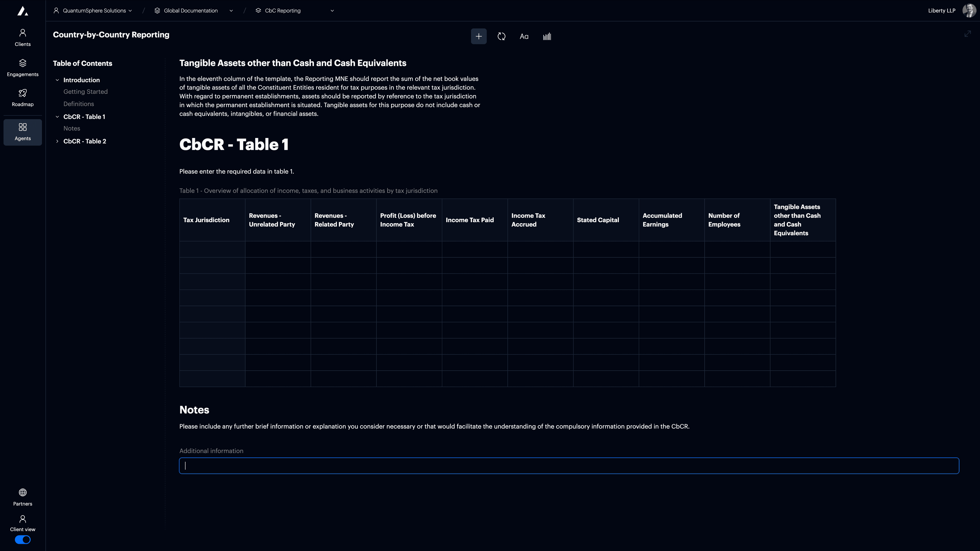Viewport: 980px width, 551px height.
Task: Click the add new item plus icon
Action: [479, 36]
